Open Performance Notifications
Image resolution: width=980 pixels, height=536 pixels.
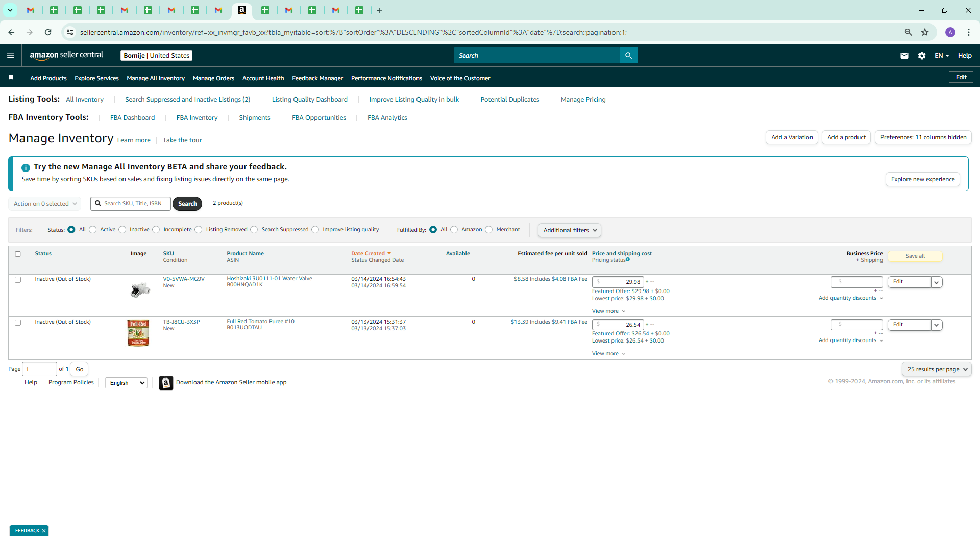click(x=386, y=78)
